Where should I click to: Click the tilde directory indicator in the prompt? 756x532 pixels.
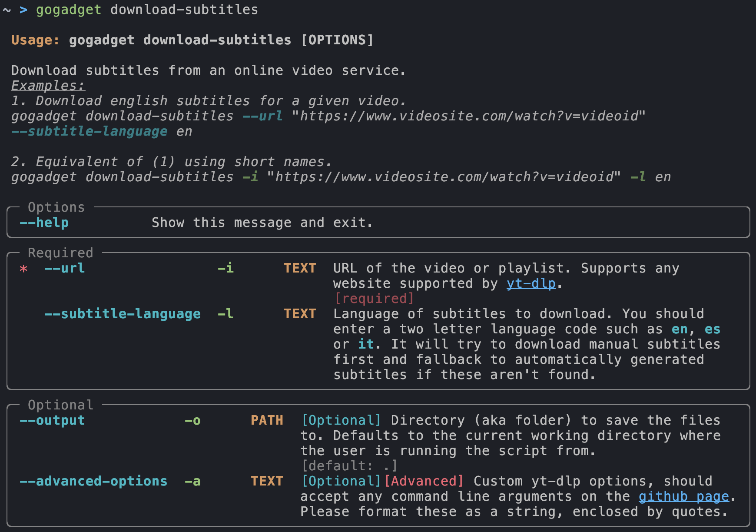[7, 10]
